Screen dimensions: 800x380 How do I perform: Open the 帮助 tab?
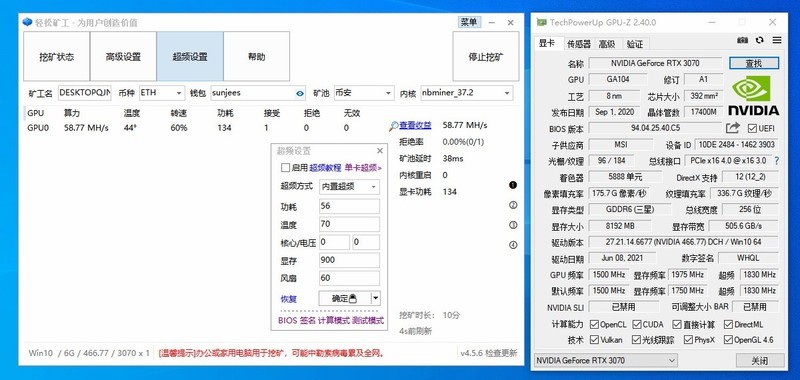click(x=257, y=57)
